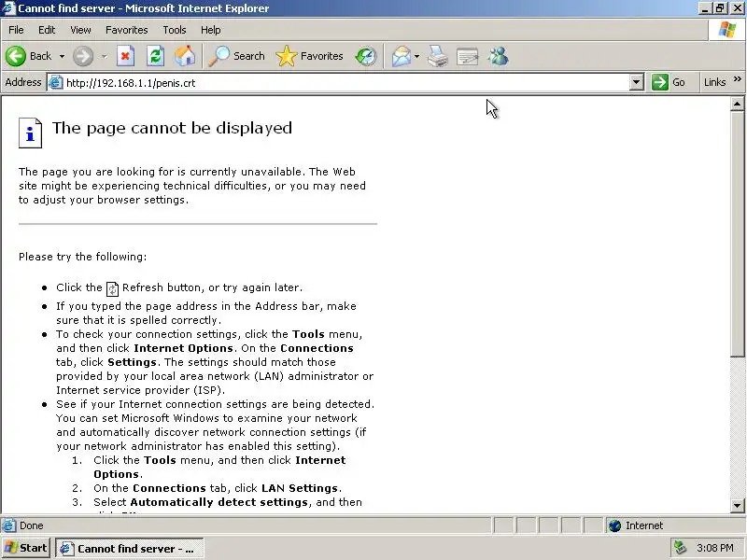Viewport: 747px width, 560px height.
Task: Open the Favorites star pane
Action: [310, 56]
